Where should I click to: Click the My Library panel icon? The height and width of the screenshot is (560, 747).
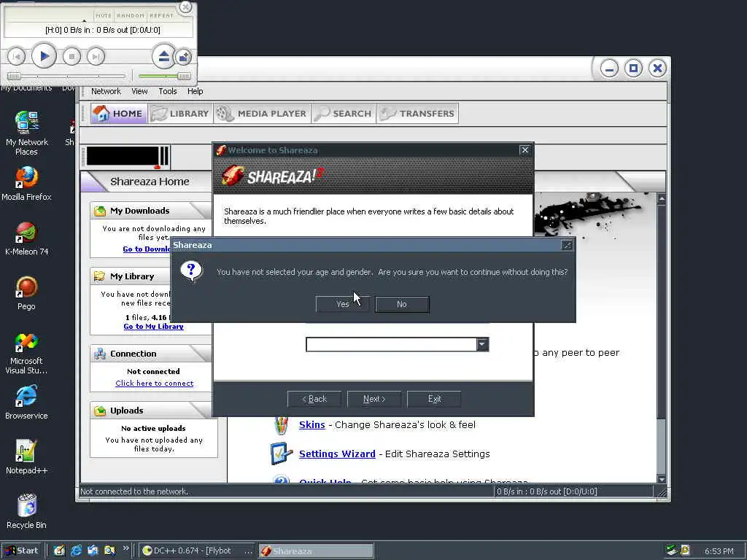(99, 276)
